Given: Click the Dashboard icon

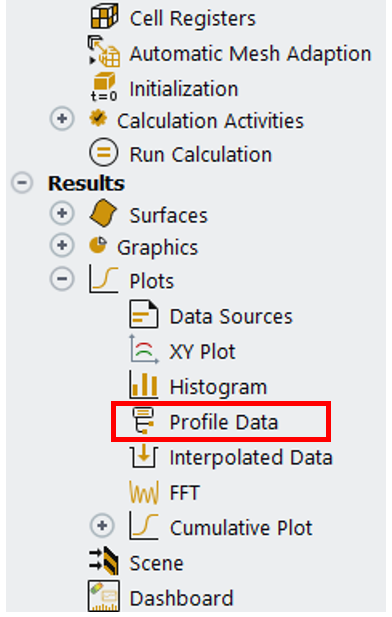Looking at the screenshot, I should tap(104, 596).
